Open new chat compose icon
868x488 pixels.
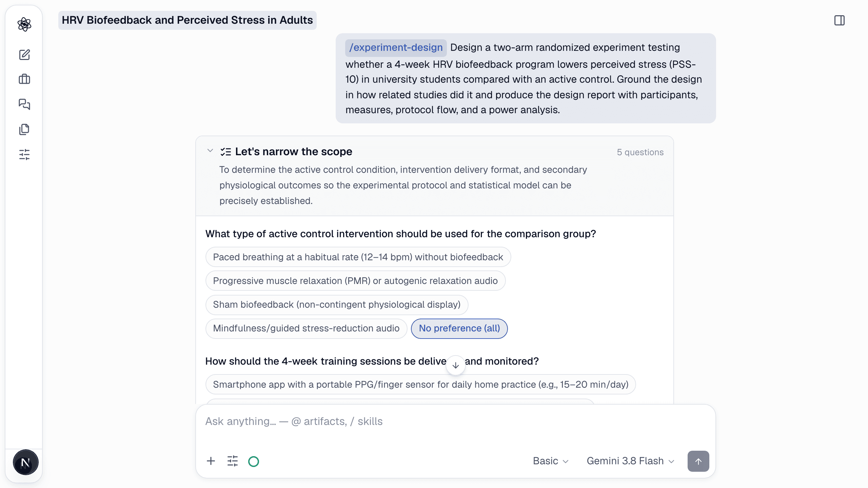[x=24, y=55]
